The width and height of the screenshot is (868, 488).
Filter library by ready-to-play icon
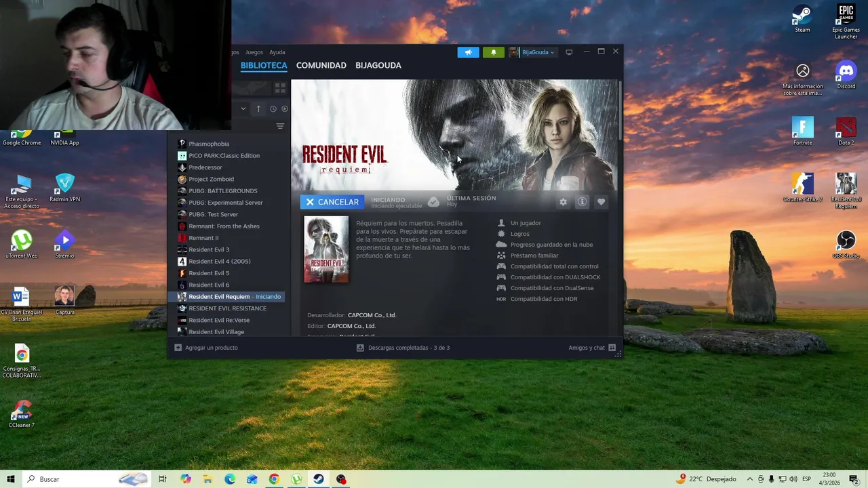pos(285,108)
